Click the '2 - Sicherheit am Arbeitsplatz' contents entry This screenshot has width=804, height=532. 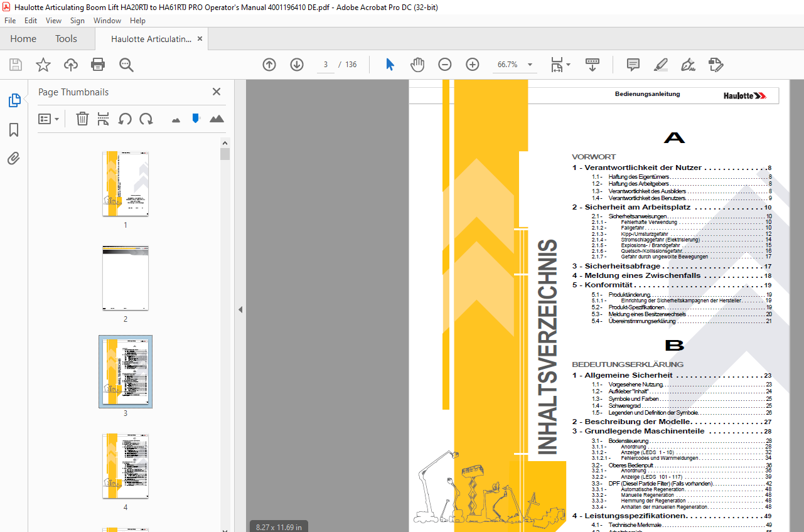pyautogui.click(x=672, y=207)
